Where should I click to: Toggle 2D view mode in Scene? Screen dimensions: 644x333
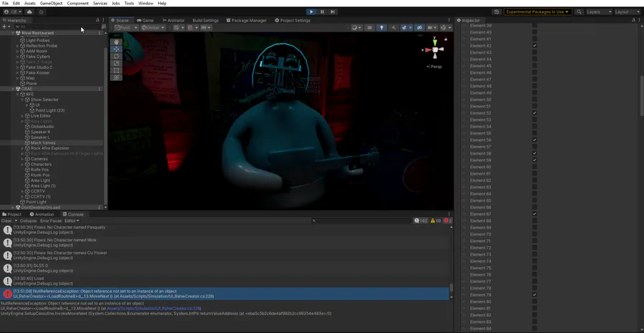tap(370, 28)
